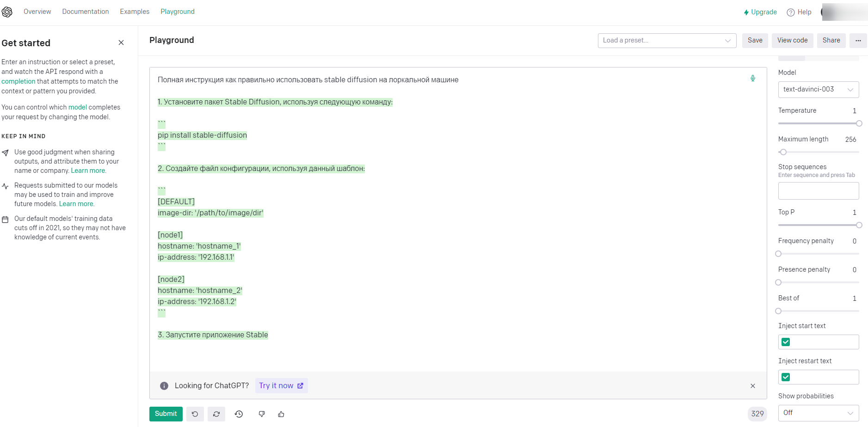The image size is (868, 427).
Task: Click the text 'pip install stable-diffusion'
Action: [202, 135]
